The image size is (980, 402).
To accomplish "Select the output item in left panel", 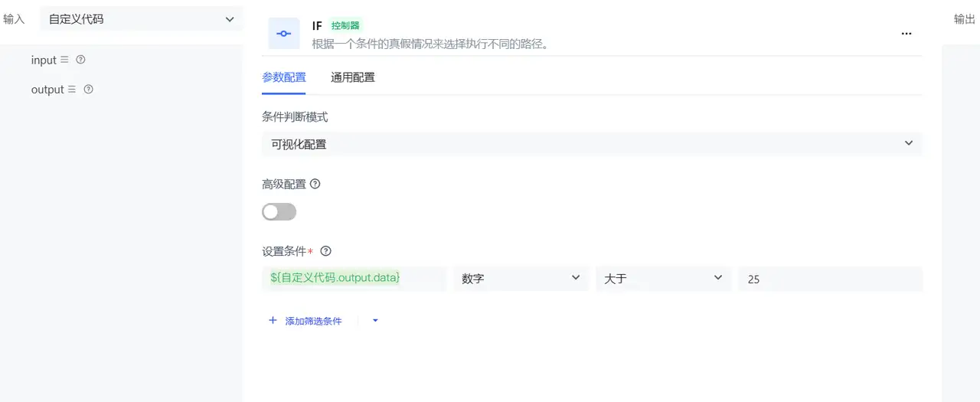I will coord(47,90).
